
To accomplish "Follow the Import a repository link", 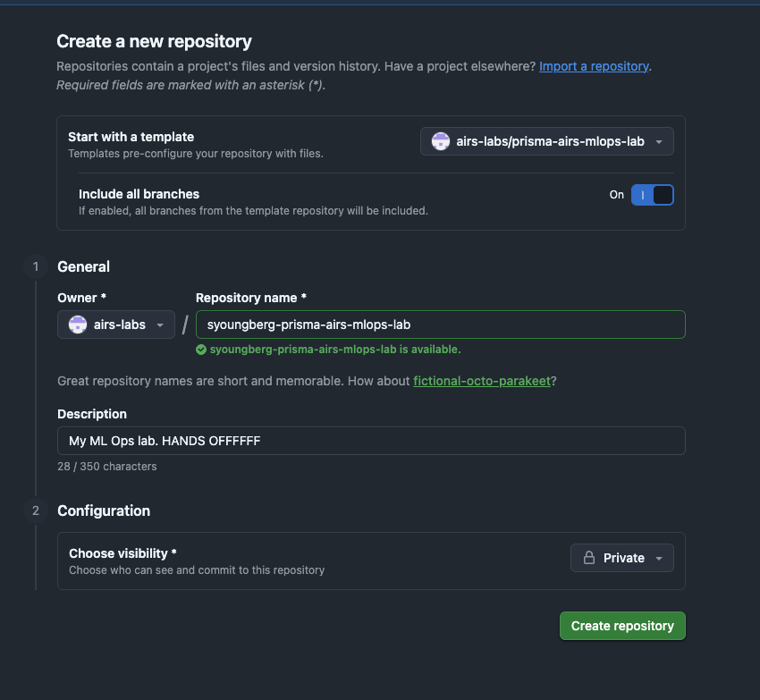I will (x=594, y=66).
